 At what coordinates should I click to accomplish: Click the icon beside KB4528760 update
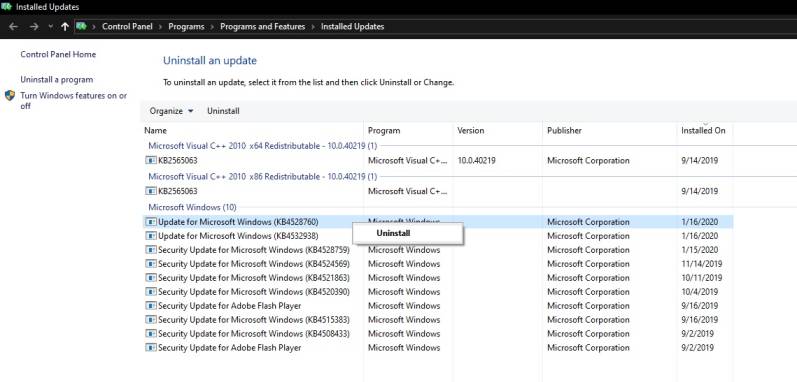pos(150,222)
